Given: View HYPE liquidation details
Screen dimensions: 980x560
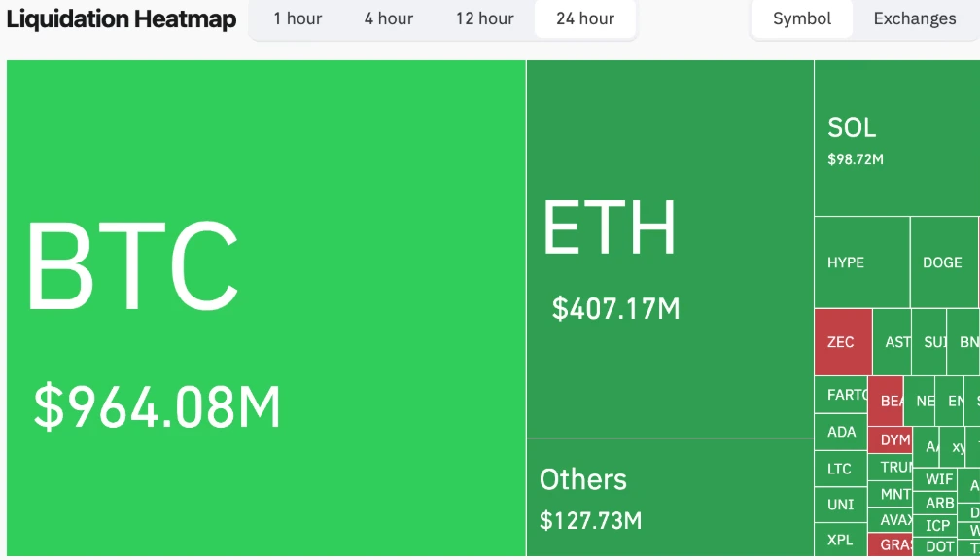Looking at the screenshot, I should [861, 262].
